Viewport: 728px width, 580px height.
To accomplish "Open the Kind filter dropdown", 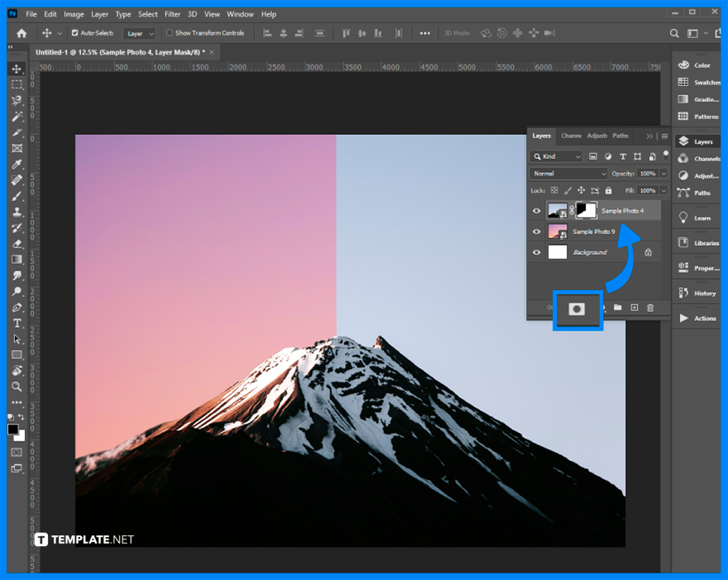I will [556, 156].
